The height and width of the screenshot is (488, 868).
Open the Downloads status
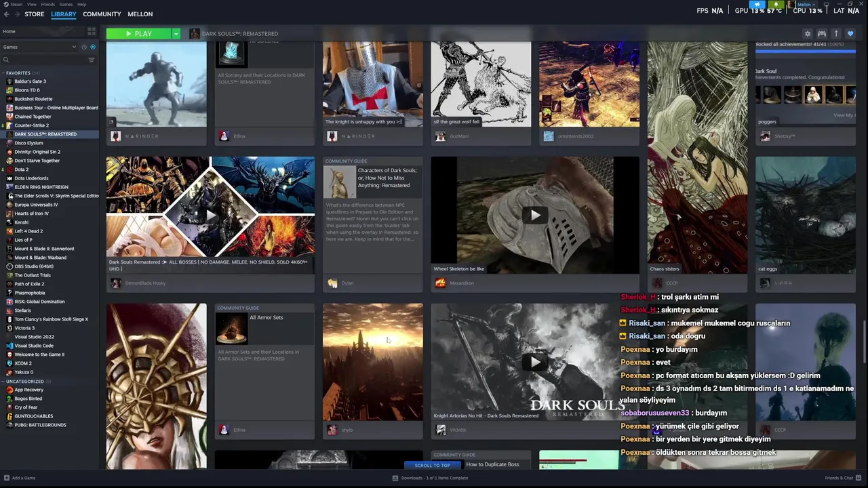(x=431, y=478)
